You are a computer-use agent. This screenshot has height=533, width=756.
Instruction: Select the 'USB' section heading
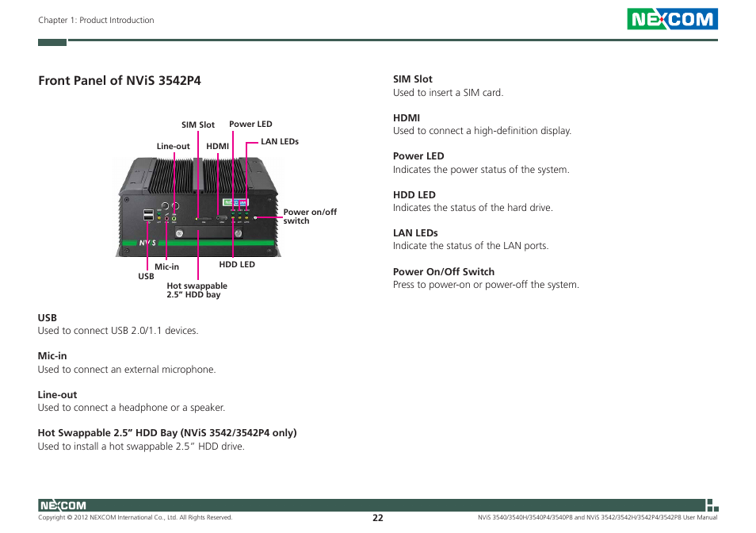pyautogui.click(x=48, y=318)
